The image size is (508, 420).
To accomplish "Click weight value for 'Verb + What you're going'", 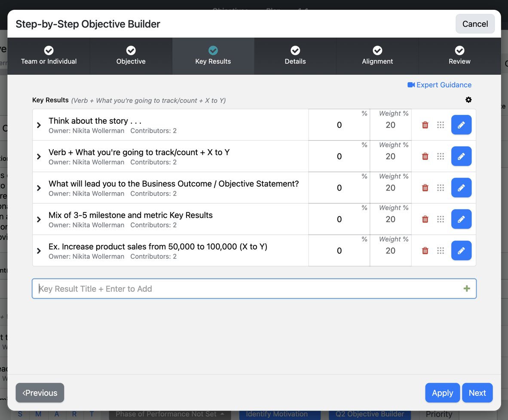I will click(x=390, y=156).
